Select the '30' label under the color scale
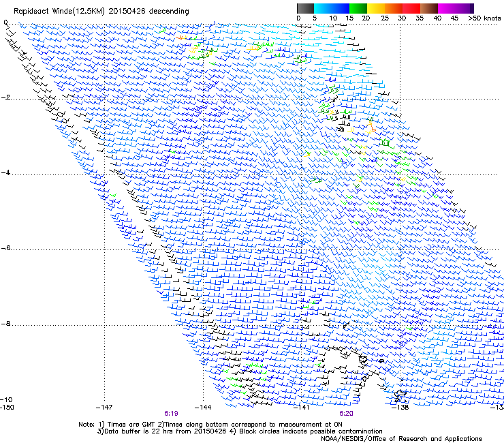The width and height of the screenshot is (504, 443). pyautogui.click(x=402, y=18)
